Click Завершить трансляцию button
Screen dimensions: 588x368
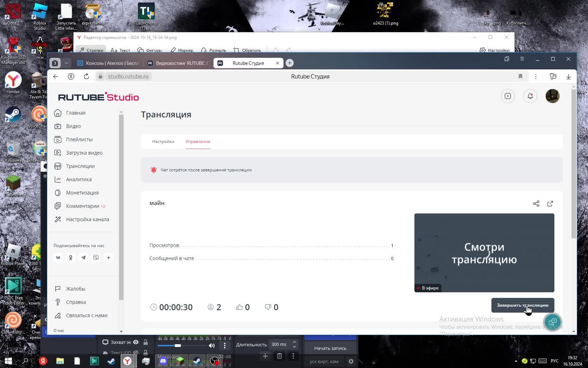click(523, 305)
